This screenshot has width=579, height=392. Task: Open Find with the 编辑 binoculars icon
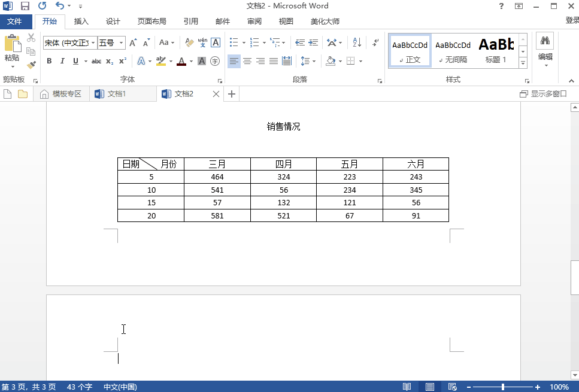click(x=544, y=41)
